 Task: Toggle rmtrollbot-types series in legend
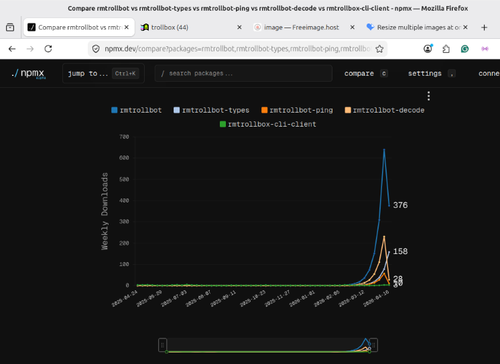[x=211, y=110]
